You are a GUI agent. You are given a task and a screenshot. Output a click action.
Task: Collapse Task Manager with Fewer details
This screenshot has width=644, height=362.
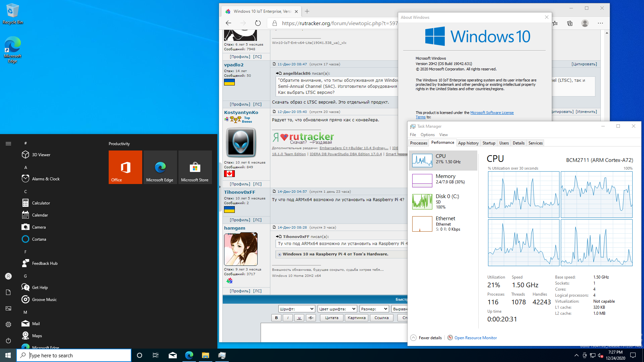pos(426,338)
